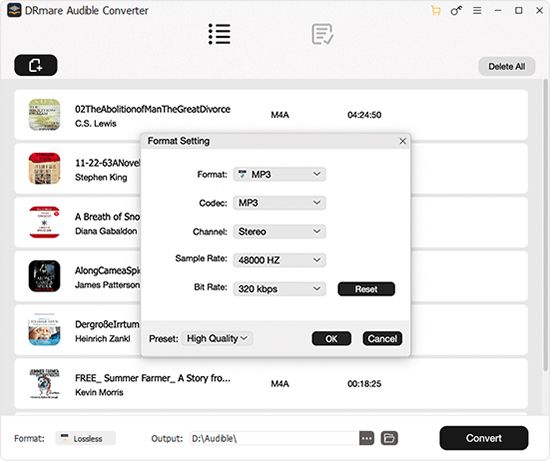Open the Format dropdown showing MP3
The image size is (550, 461).
coord(280,174)
